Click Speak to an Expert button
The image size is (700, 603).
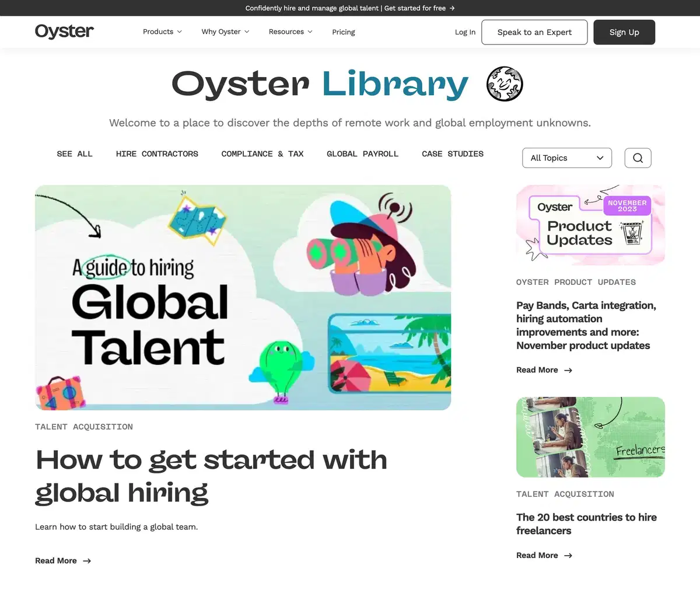click(534, 32)
